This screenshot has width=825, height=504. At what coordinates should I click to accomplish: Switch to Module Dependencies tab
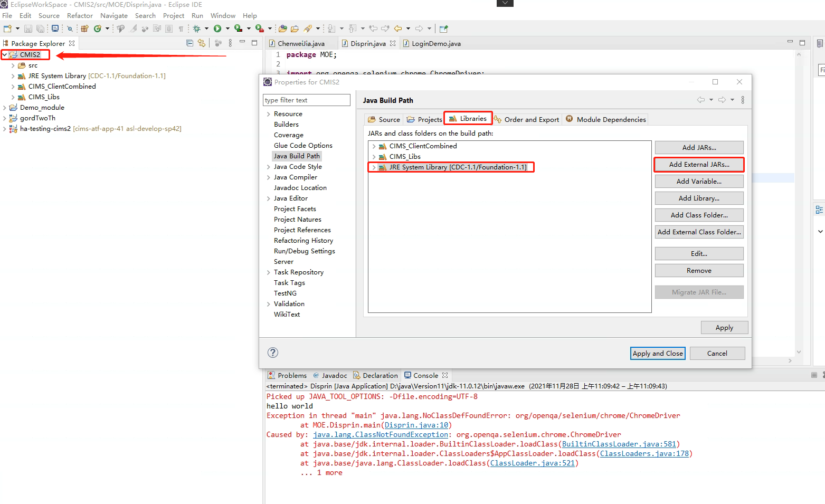[605, 119]
